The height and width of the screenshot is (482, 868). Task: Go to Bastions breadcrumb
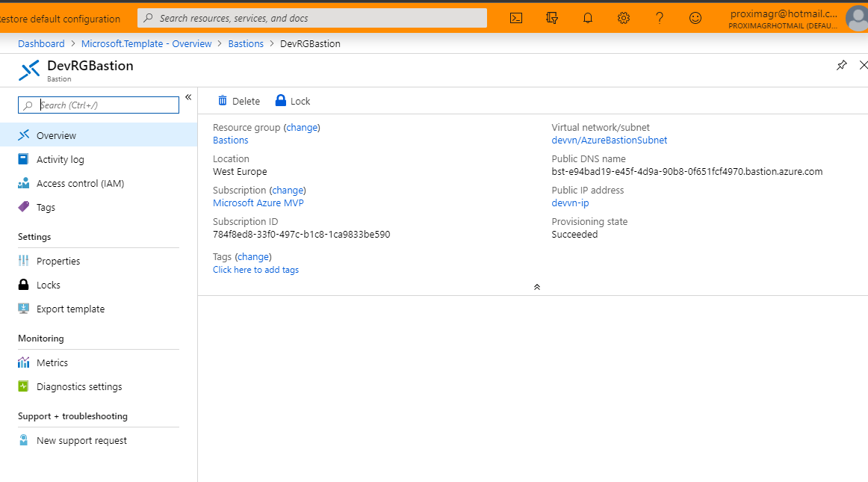tap(246, 44)
